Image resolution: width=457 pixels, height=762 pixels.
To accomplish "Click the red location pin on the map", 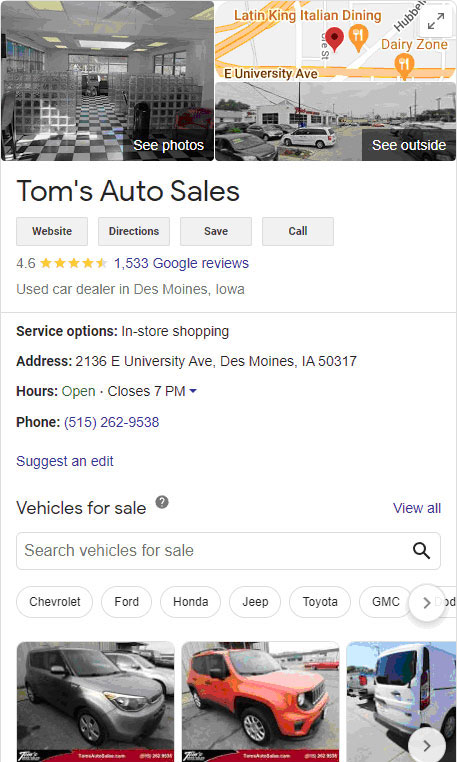I will tap(334, 39).
